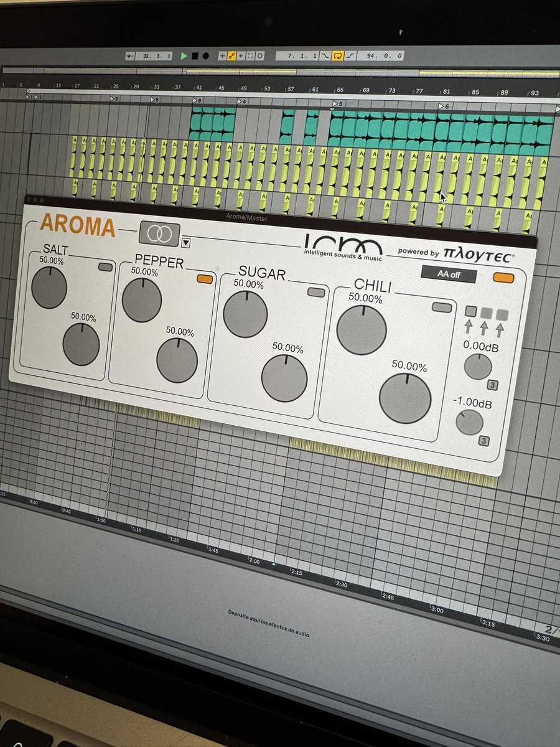Image resolution: width=560 pixels, height=747 pixels.
Task: Click the lower SUGAR knob
Action: point(284,378)
